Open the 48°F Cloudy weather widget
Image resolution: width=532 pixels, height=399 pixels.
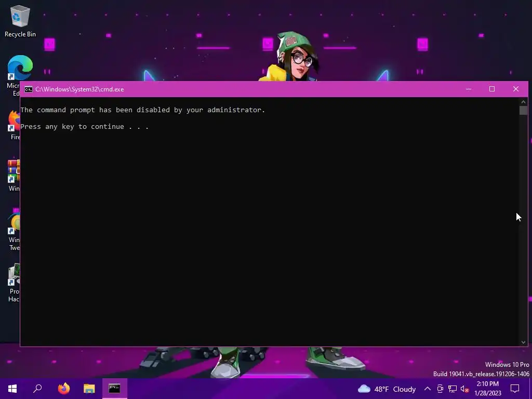pyautogui.click(x=387, y=389)
